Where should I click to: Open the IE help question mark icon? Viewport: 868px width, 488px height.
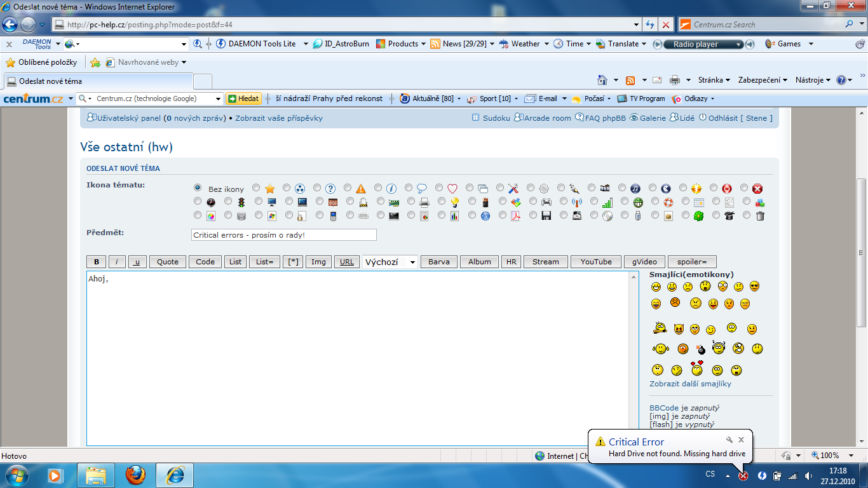point(841,80)
